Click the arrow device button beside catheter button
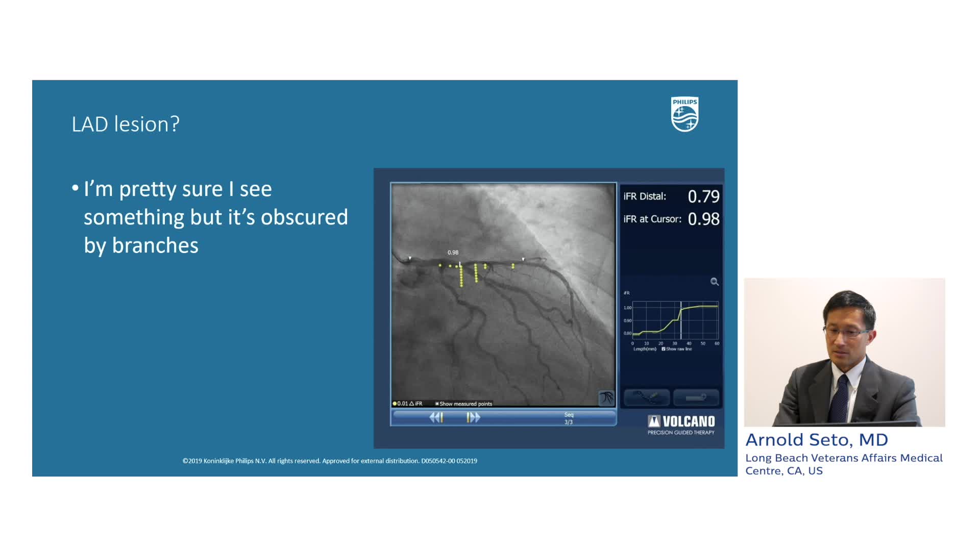The image size is (980, 551). pyautogui.click(x=696, y=397)
